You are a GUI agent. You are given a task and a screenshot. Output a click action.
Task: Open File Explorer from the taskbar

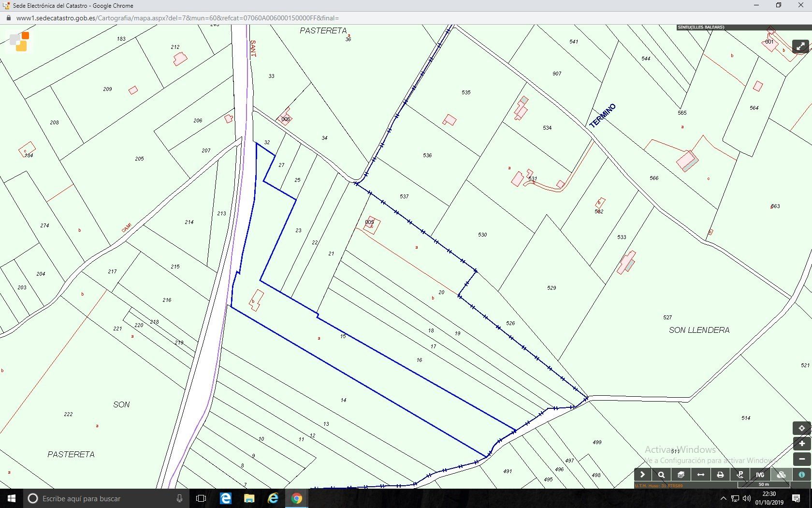click(x=249, y=498)
